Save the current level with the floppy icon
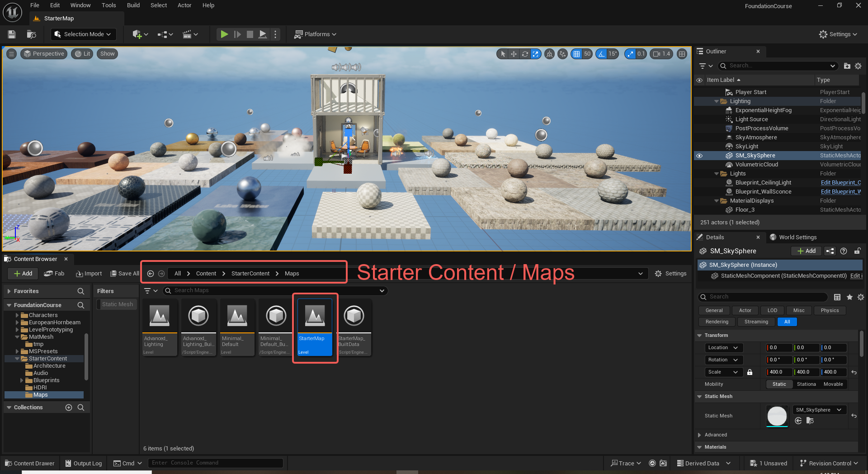Screen dimensions: 868x474 [x=12, y=34]
